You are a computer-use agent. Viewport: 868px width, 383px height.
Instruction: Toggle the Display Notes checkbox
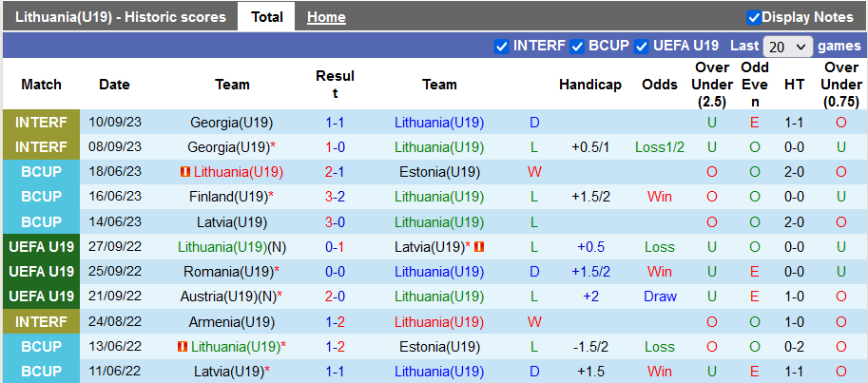click(x=754, y=17)
